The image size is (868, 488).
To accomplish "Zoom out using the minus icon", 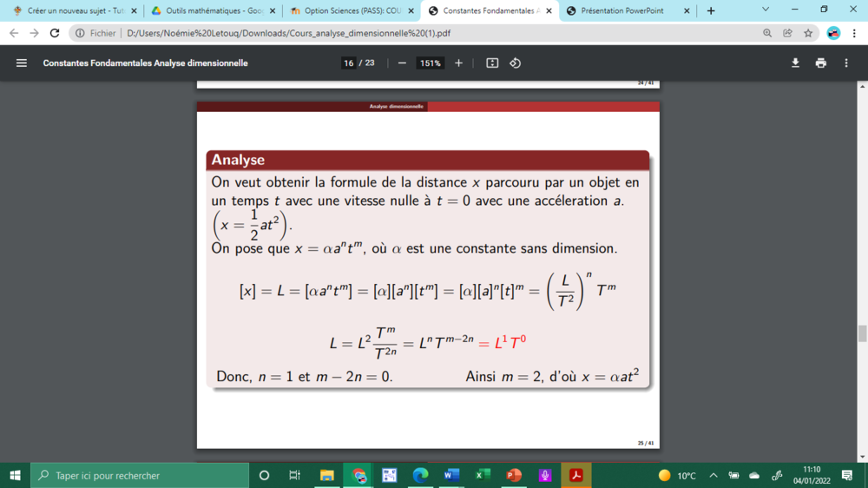I will (x=403, y=63).
